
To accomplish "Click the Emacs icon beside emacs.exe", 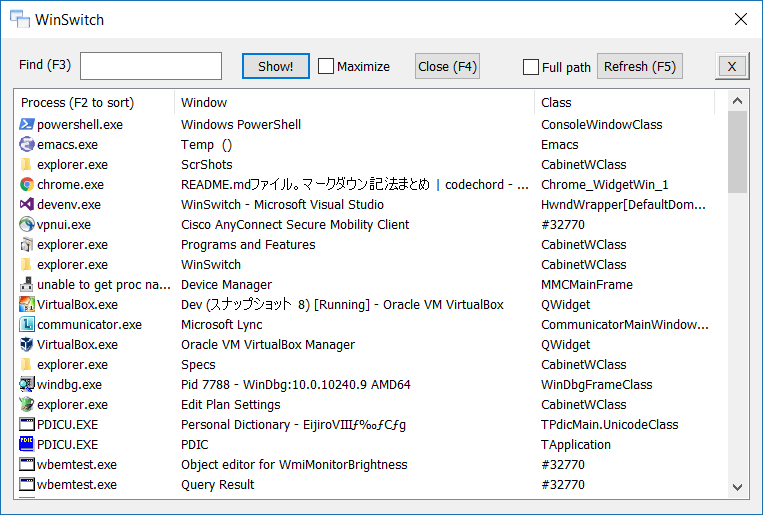I will tap(27, 145).
